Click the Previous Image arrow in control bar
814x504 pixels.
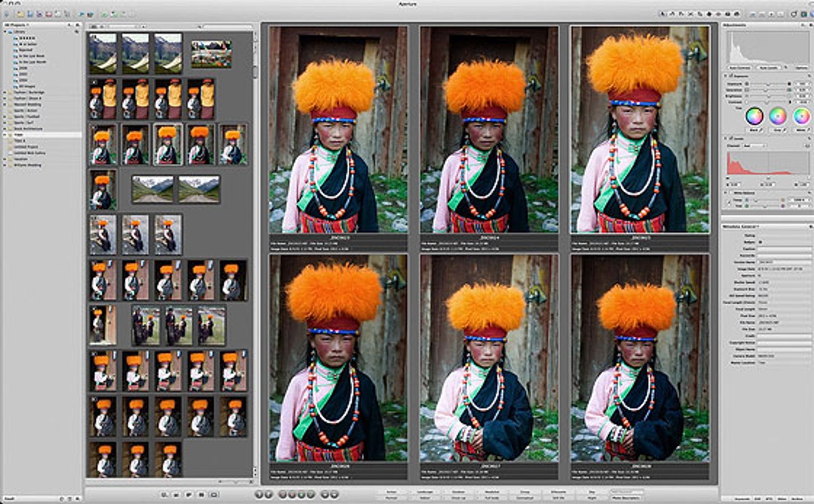coord(324,494)
